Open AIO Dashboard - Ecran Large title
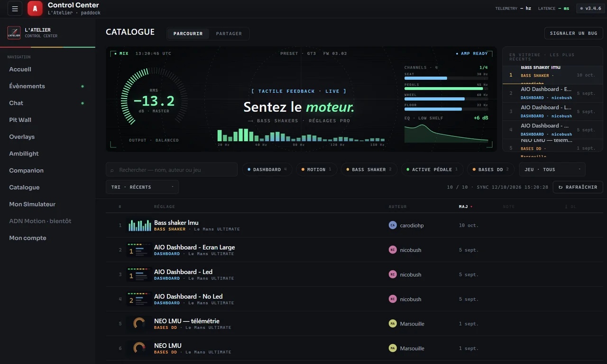The height and width of the screenshot is (364, 607). click(194, 247)
